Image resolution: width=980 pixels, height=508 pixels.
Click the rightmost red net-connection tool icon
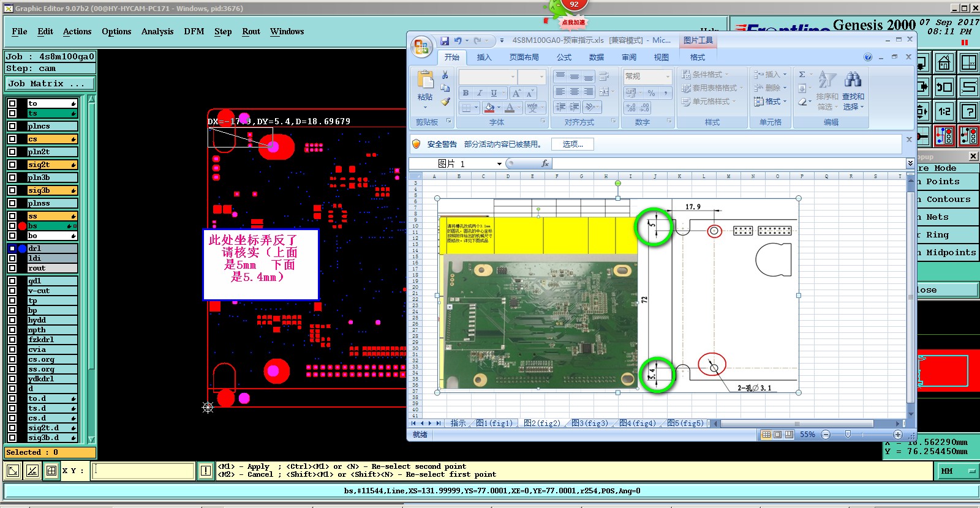click(x=969, y=136)
